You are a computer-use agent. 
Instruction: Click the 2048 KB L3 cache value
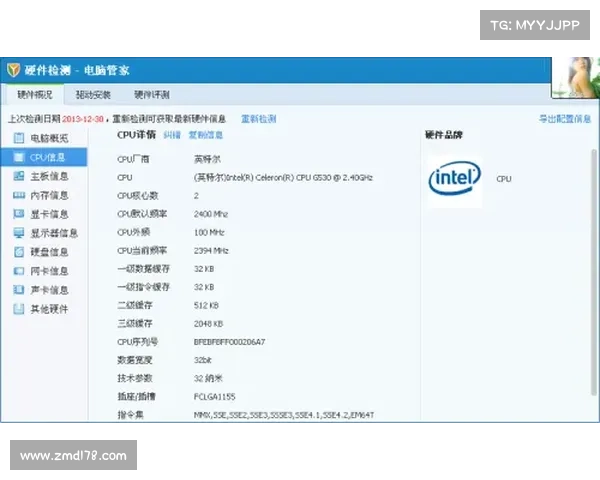point(208,324)
